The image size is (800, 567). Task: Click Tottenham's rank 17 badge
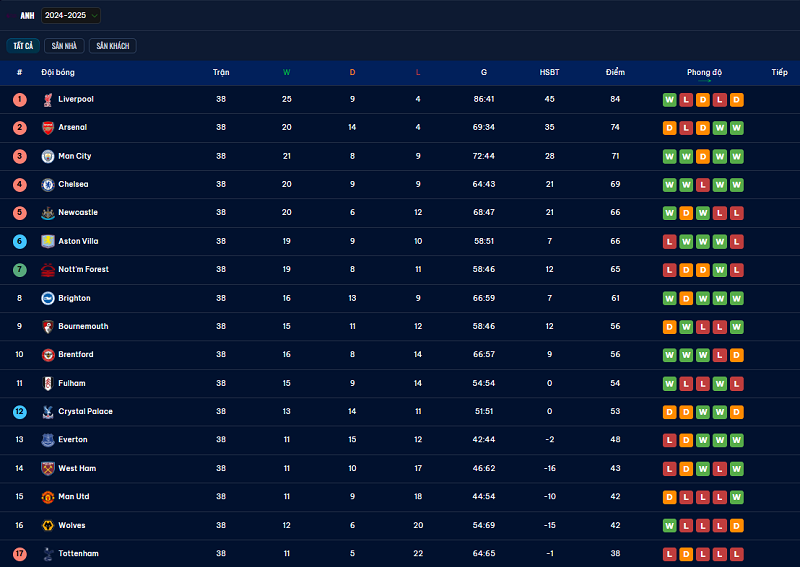click(20, 554)
